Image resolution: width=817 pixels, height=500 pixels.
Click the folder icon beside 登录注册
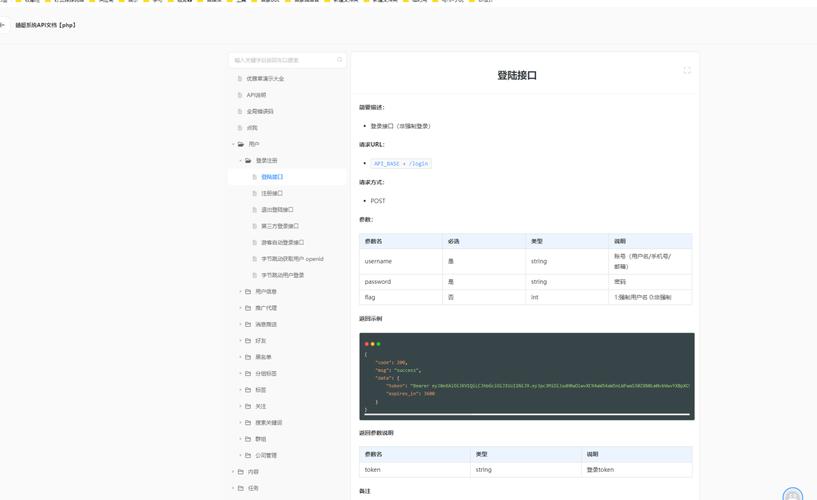(248, 161)
